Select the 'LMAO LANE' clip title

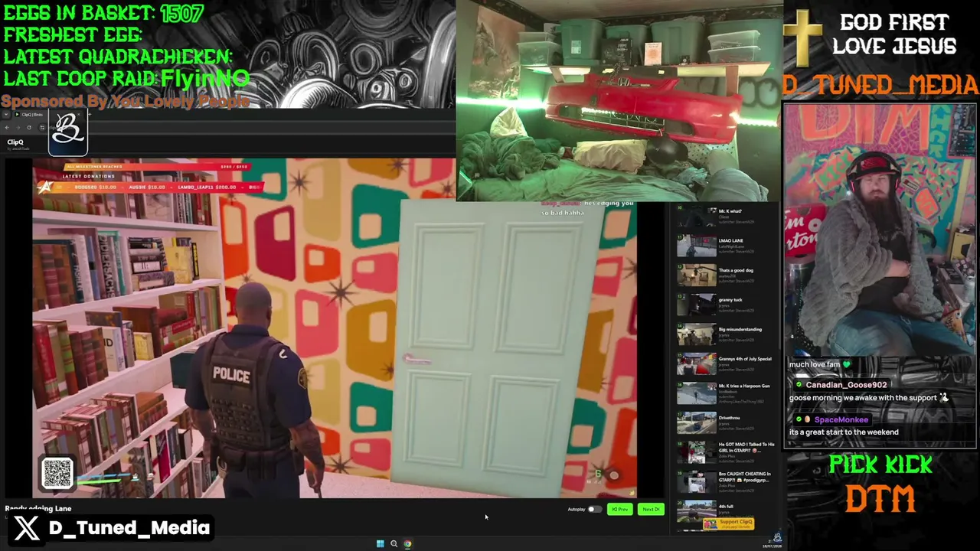tap(730, 240)
